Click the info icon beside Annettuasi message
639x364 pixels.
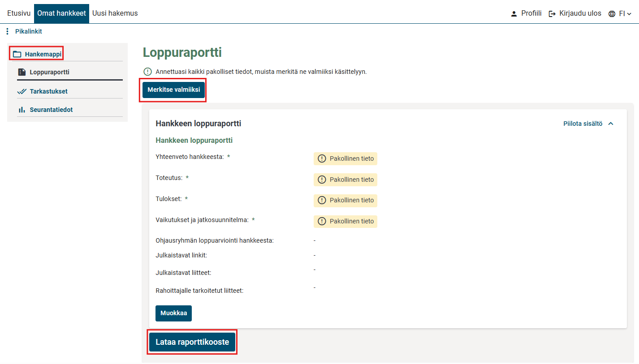click(147, 72)
